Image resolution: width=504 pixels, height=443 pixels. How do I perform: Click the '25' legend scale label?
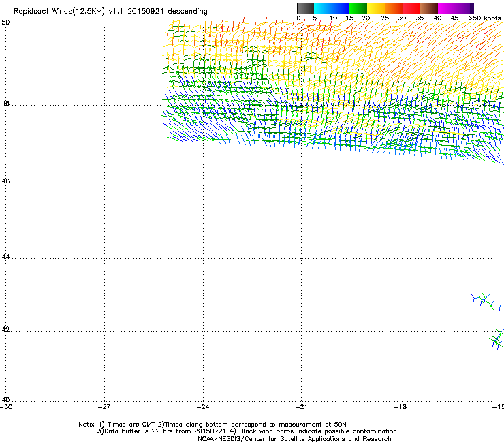tap(385, 18)
